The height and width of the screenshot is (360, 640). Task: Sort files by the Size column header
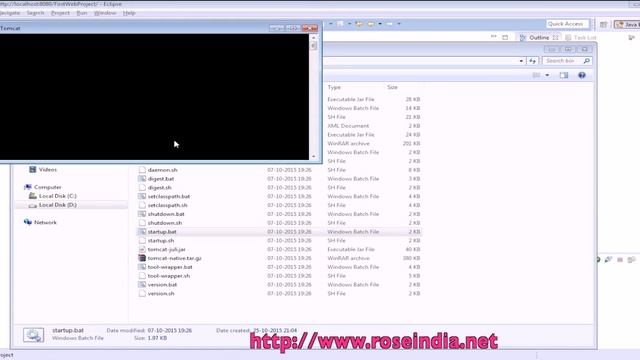pyautogui.click(x=392, y=87)
